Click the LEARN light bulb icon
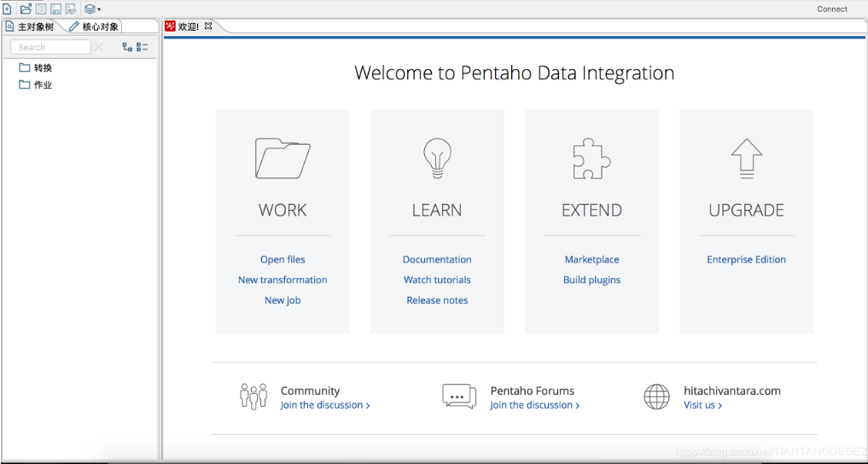 click(437, 158)
